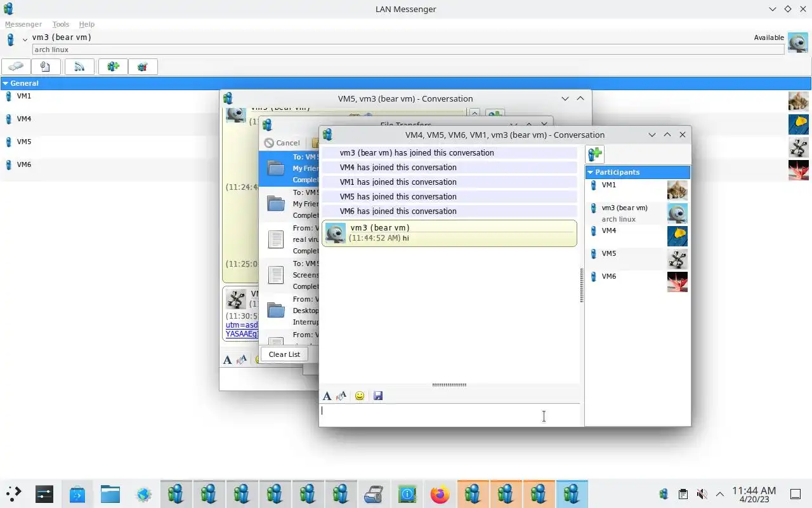Click the Clear List button in File Transfers
Image resolution: width=812 pixels, height=508 pixels.
coord(284,354)
